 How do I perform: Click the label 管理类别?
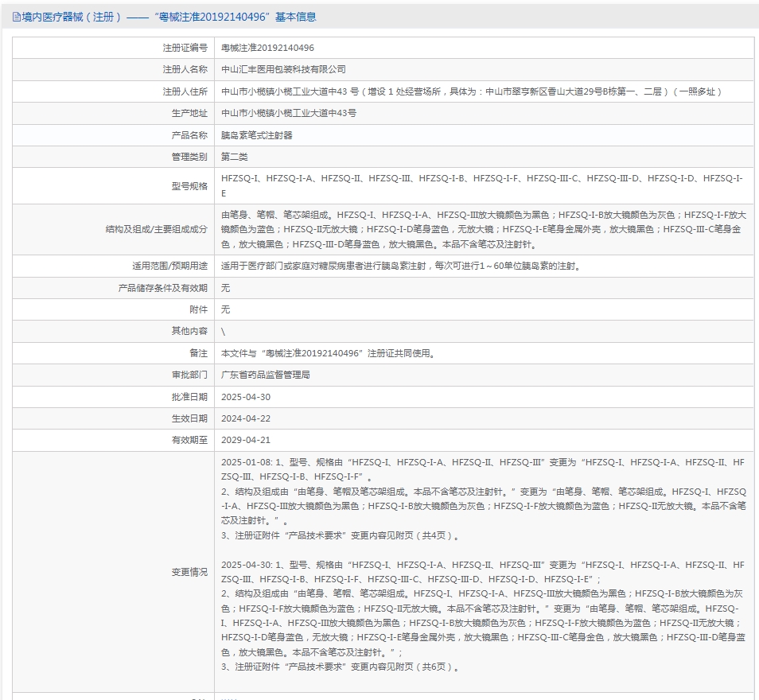click(189, 157)
